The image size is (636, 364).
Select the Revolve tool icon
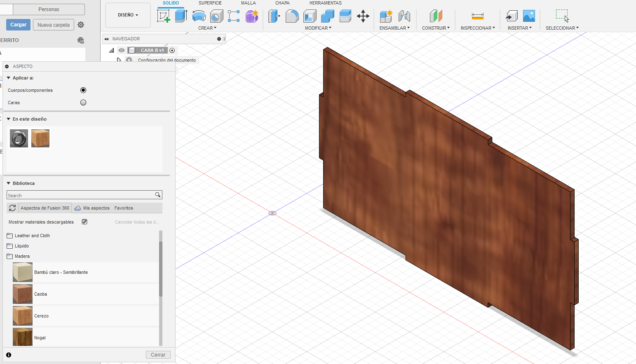pos(199,16)
